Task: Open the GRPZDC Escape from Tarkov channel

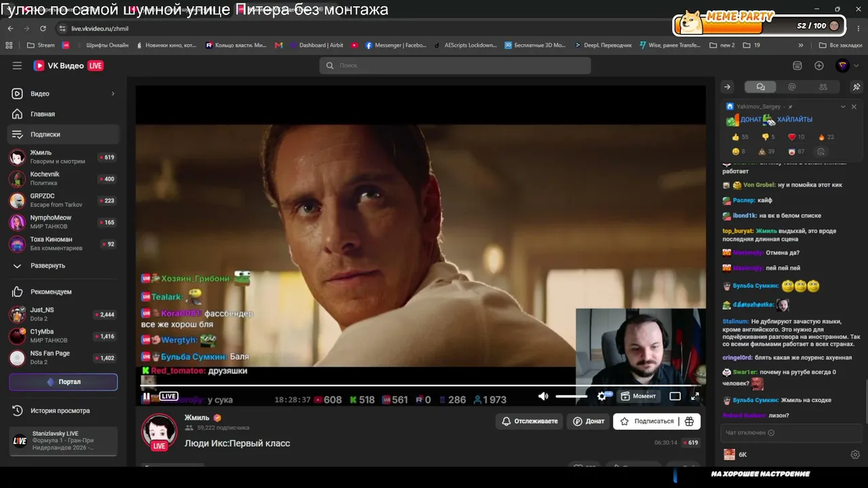Action: click(x=64, y=201)
